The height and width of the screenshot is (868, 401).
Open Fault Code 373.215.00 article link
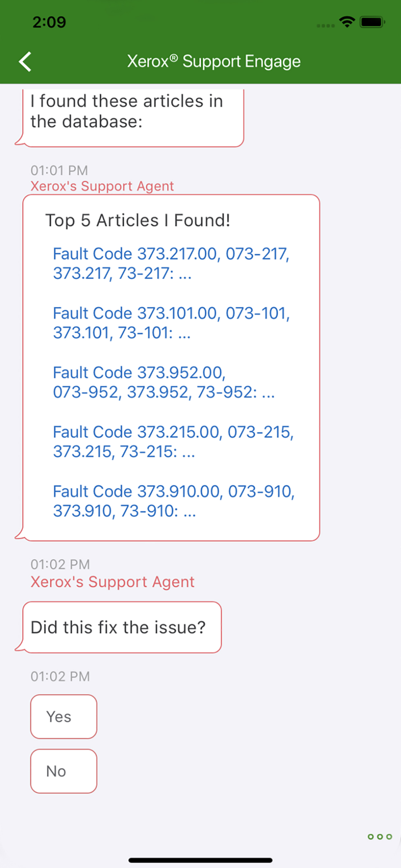point(173,442)
